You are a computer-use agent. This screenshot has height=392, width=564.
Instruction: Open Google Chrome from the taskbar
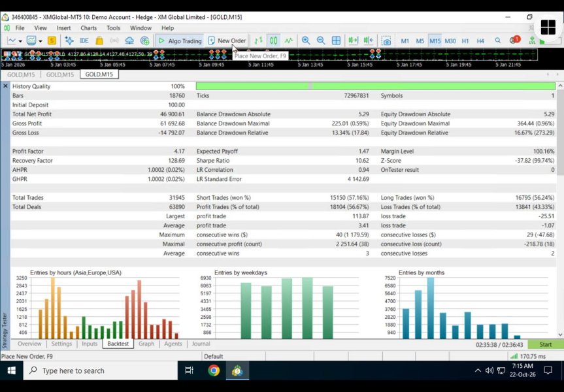[x=214, y=370]
